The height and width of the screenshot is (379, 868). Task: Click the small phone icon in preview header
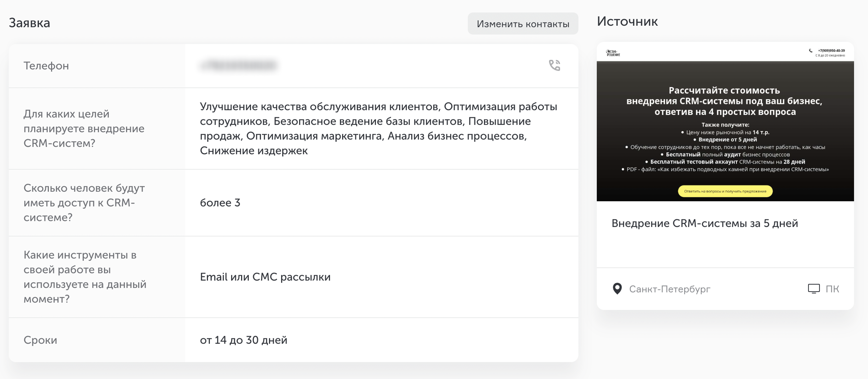(810, 51)
